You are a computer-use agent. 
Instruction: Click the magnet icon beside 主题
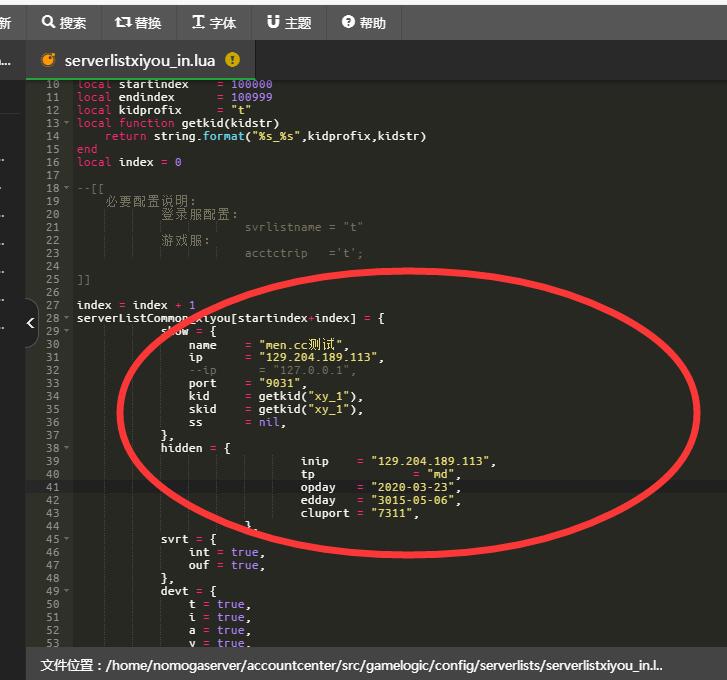(274, 21)
